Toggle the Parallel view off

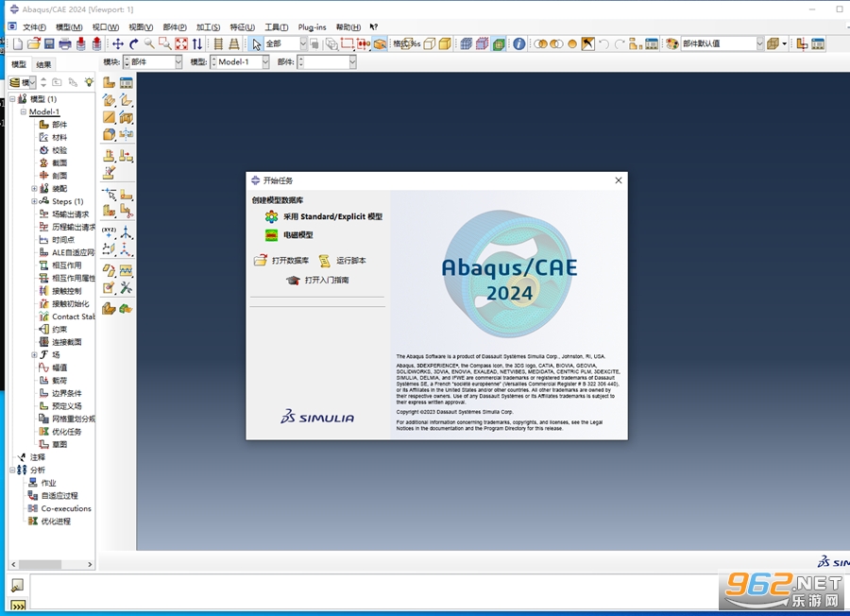click(218, 43)
